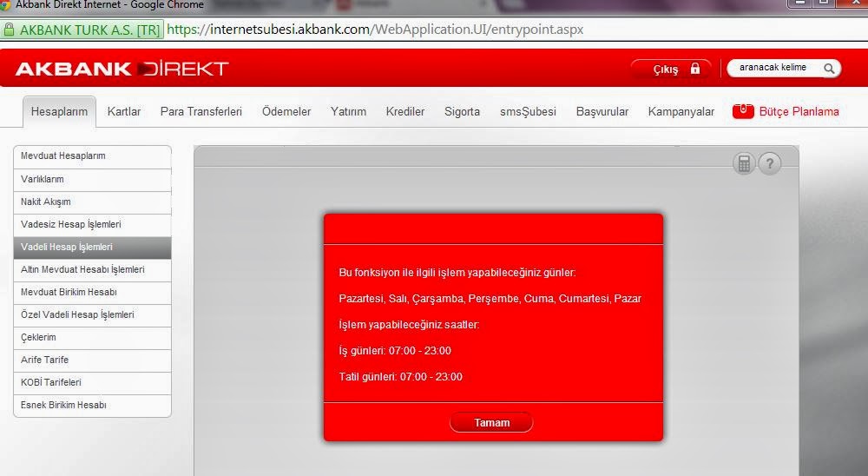The height and width of the screenshot is (476, 868).
Task: Select KOBİ Tarifeleri in sidebar
Action: 92,383
